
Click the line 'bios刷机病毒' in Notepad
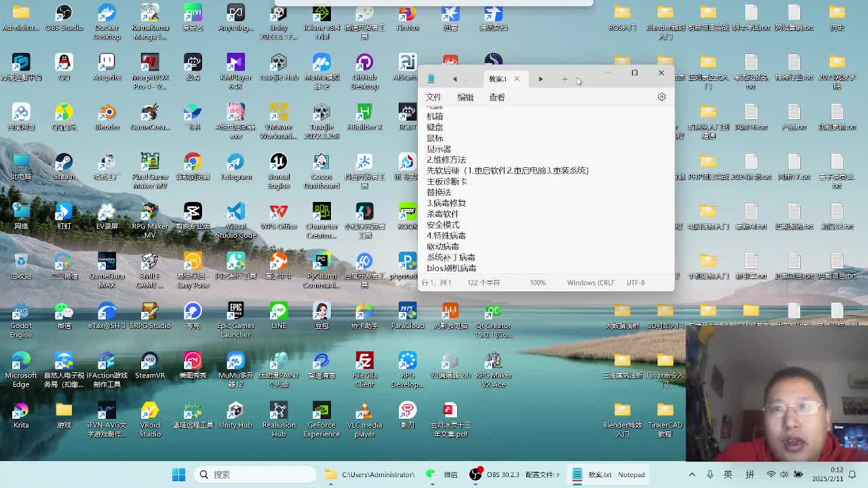click(x=452, y=268)
